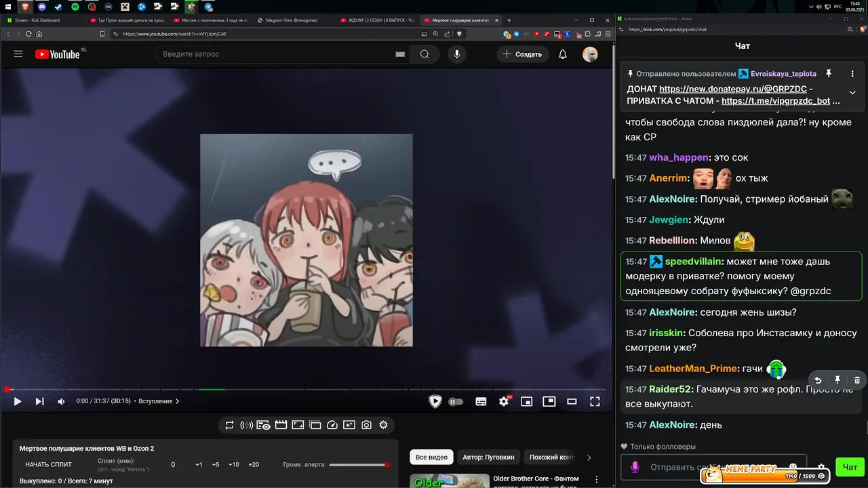
Task: Enable the miniplayer
Action: 526,401
